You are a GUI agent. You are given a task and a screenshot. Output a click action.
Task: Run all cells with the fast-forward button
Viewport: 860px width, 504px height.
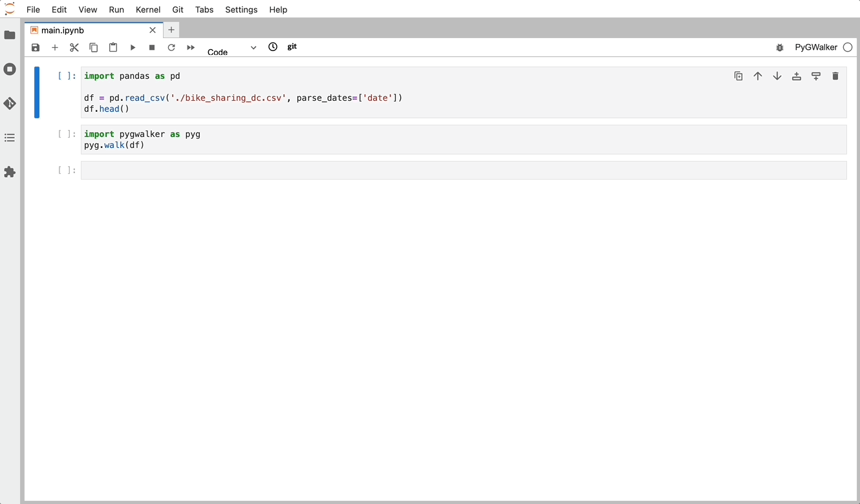(x=190, y=47)
